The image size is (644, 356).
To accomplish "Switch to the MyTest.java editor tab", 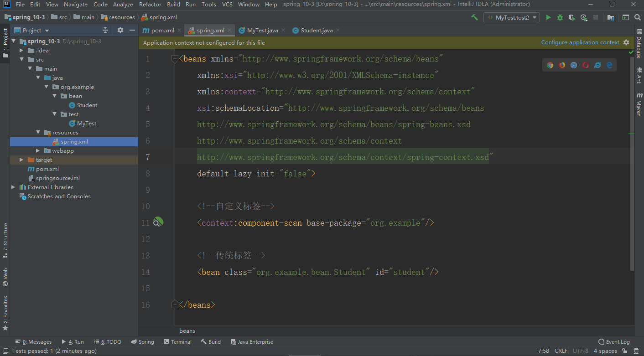I will click(x=262, y=31).
